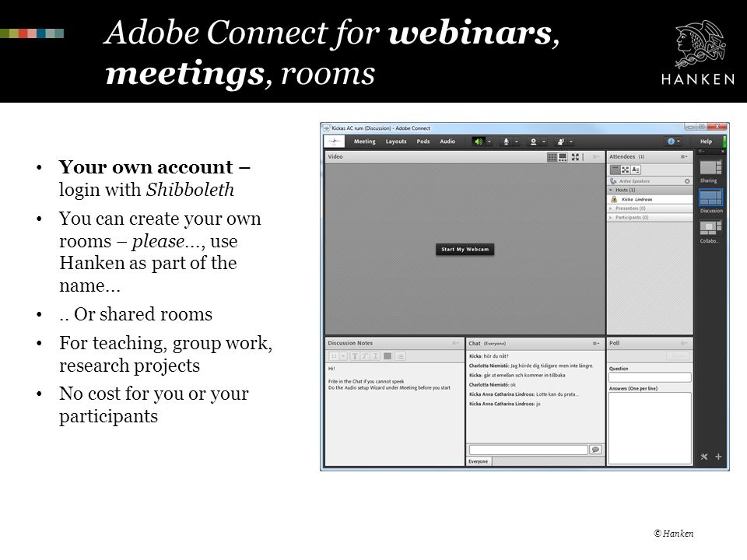Screen dimensions: 747x560
Task: Switch Video pod to filmstrip view
Action: [x=563, y=156]
